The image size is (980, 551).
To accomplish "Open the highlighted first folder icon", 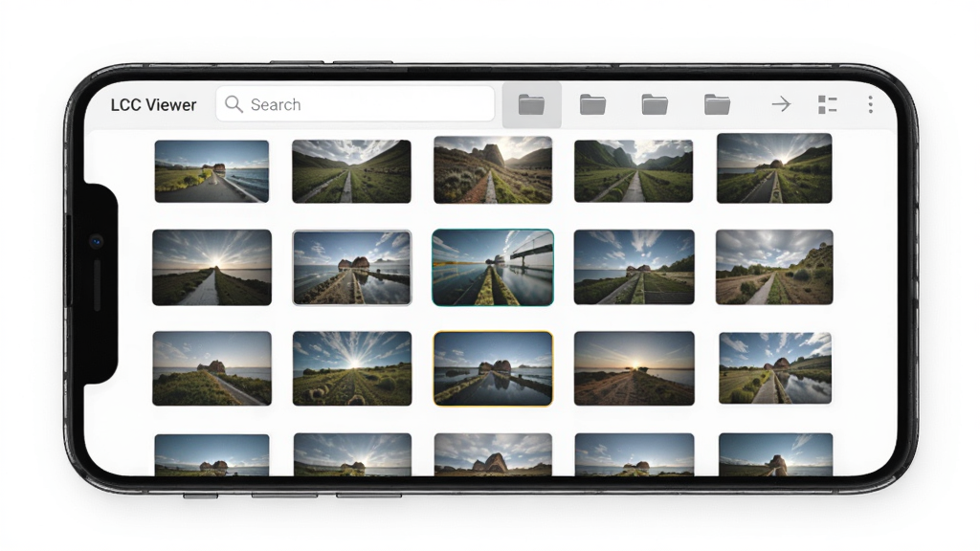I will pos(531,104).
